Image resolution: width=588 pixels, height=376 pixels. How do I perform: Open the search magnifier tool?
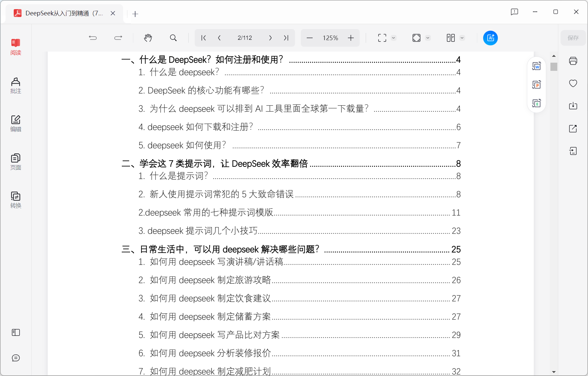pos(173,38)
